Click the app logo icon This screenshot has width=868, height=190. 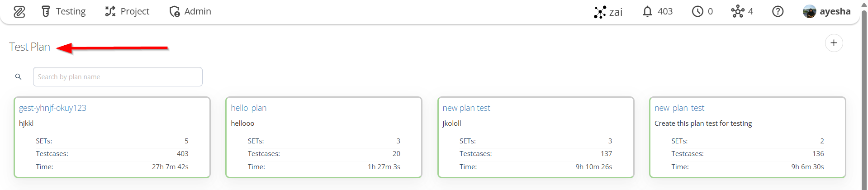pos(19,12)
